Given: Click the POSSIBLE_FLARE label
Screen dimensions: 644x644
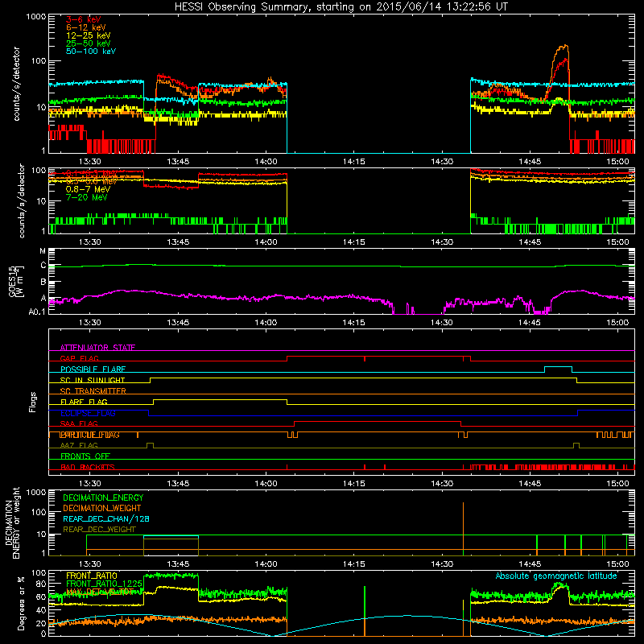Looking at the screenshot, I should point(93,369).
